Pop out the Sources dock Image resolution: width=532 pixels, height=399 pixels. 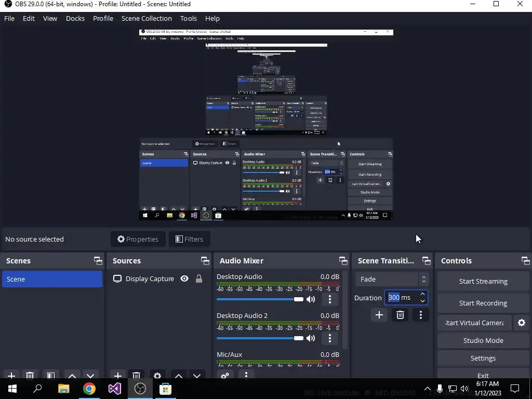point(205,261)
